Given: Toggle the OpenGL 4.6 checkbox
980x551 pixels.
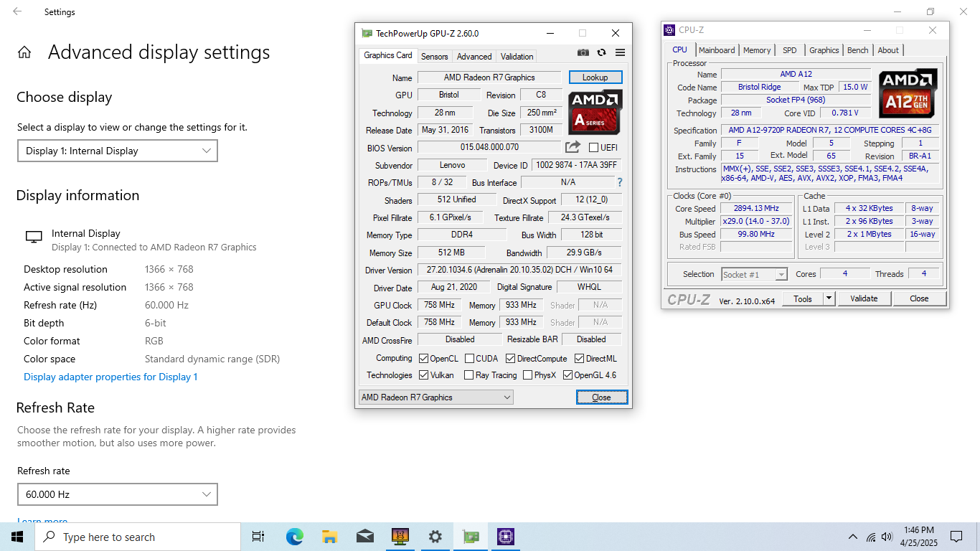Looking at the screenshot, I should pos(567,375).
